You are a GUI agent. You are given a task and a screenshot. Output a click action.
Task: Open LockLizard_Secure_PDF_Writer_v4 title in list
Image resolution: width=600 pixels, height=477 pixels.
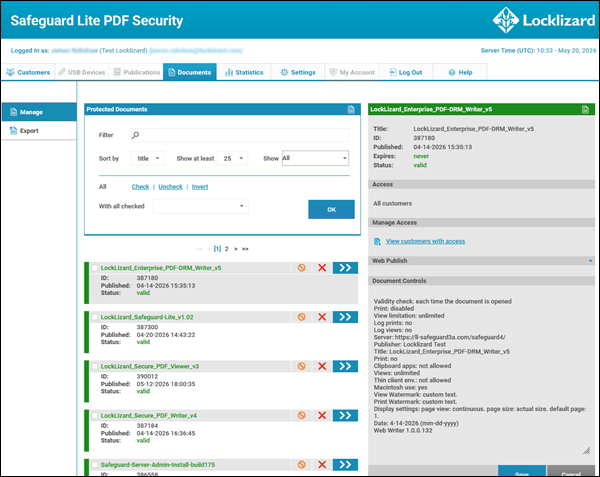click(x=148, y=415)
